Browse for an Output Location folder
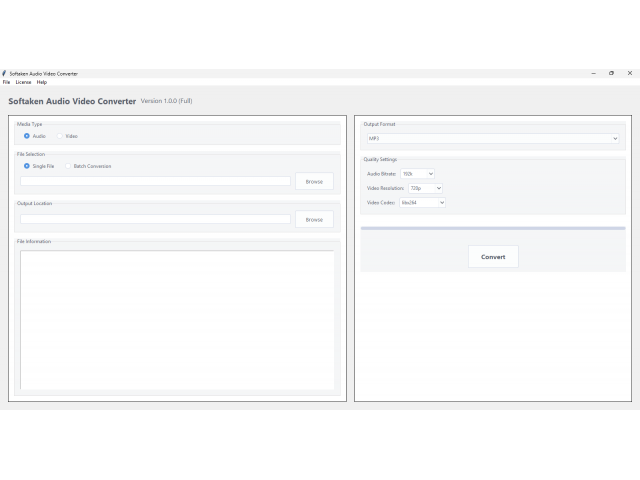The width and height of the screenshot is (640, 480). [314, 219]
